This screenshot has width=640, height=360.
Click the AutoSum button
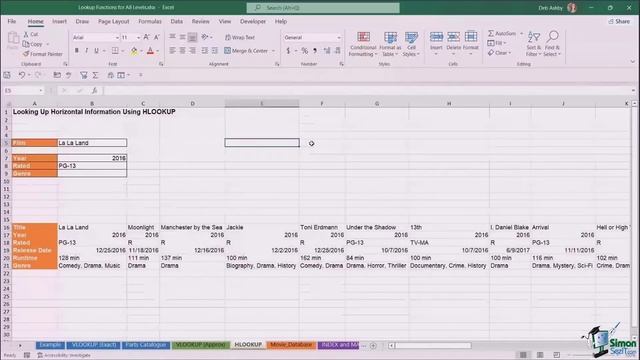point(502,33)
